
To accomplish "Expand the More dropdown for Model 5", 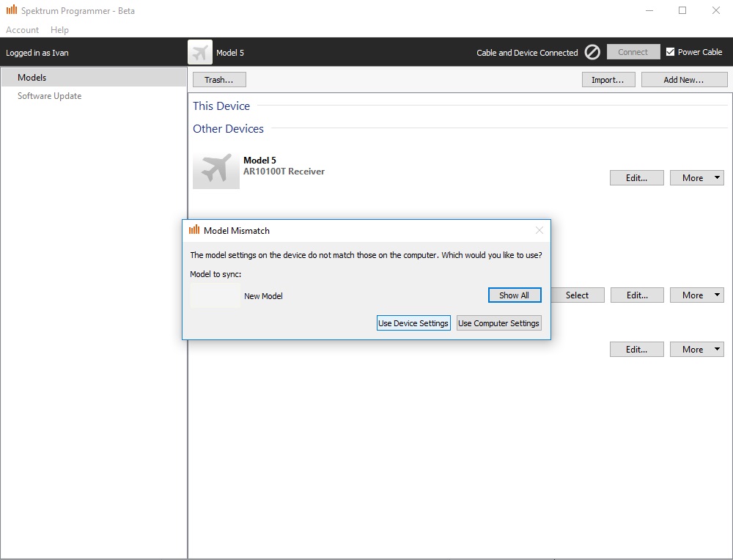I will pyautogui.click(x=696, y=178).
